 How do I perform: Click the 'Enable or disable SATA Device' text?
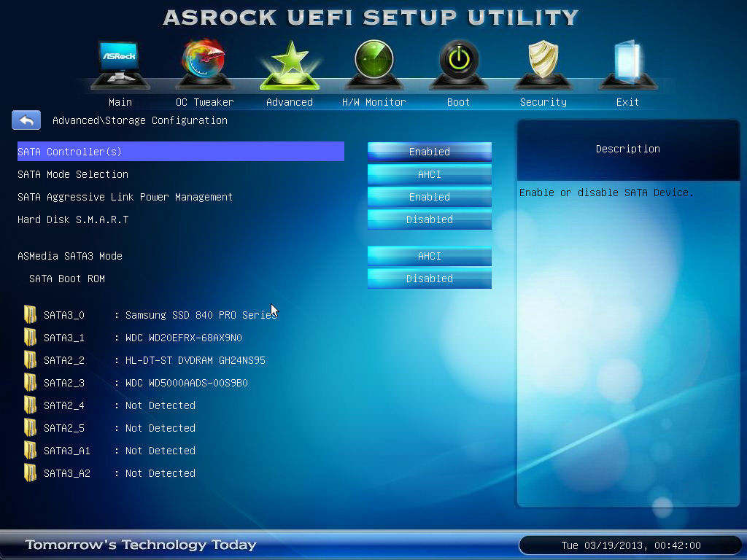[x=606, y=192]
